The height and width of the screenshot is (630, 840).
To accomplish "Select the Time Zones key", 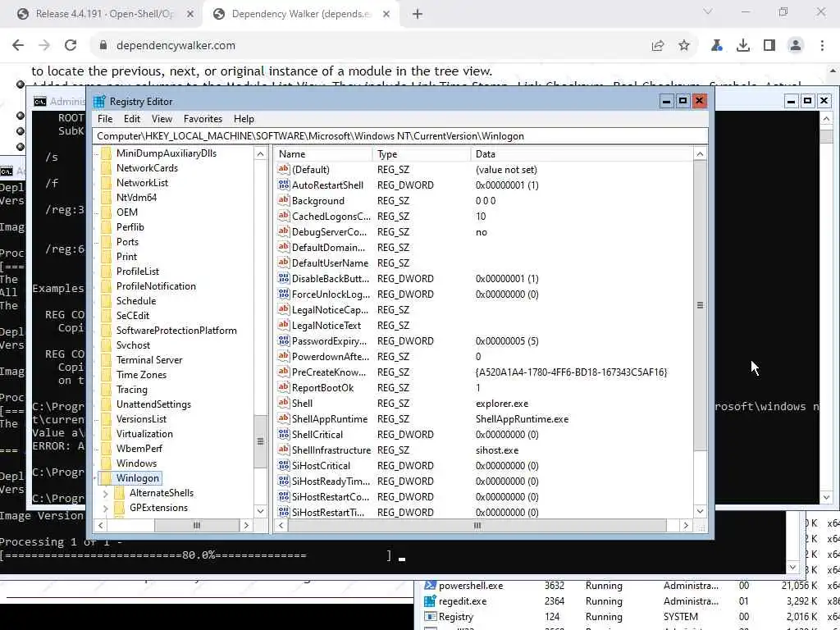I will coord(141,374).
